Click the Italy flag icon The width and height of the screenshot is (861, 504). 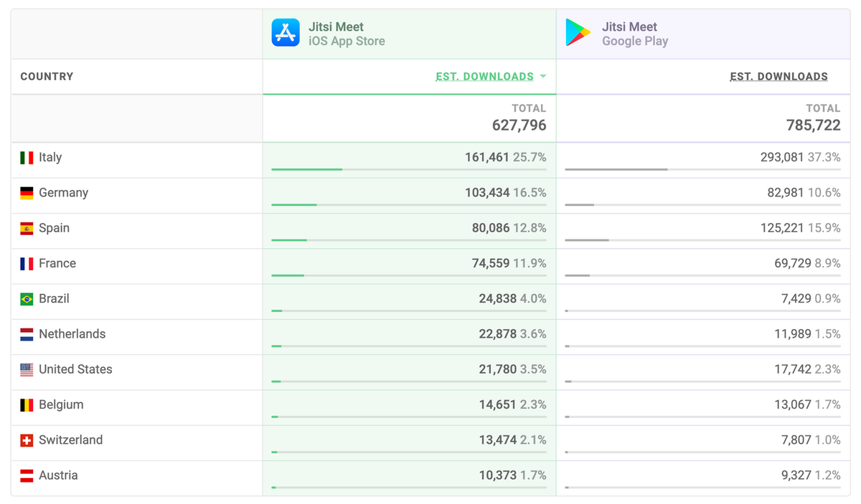27,158
